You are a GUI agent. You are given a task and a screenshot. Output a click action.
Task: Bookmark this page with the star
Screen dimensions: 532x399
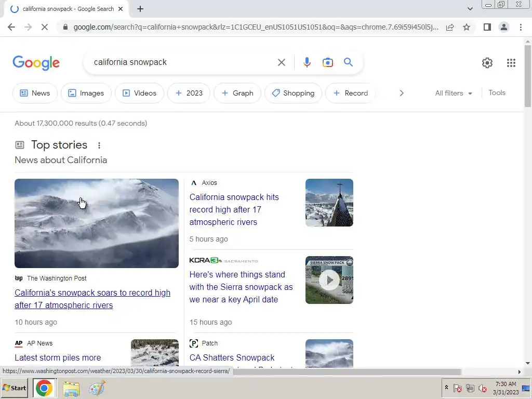point(467,27)
